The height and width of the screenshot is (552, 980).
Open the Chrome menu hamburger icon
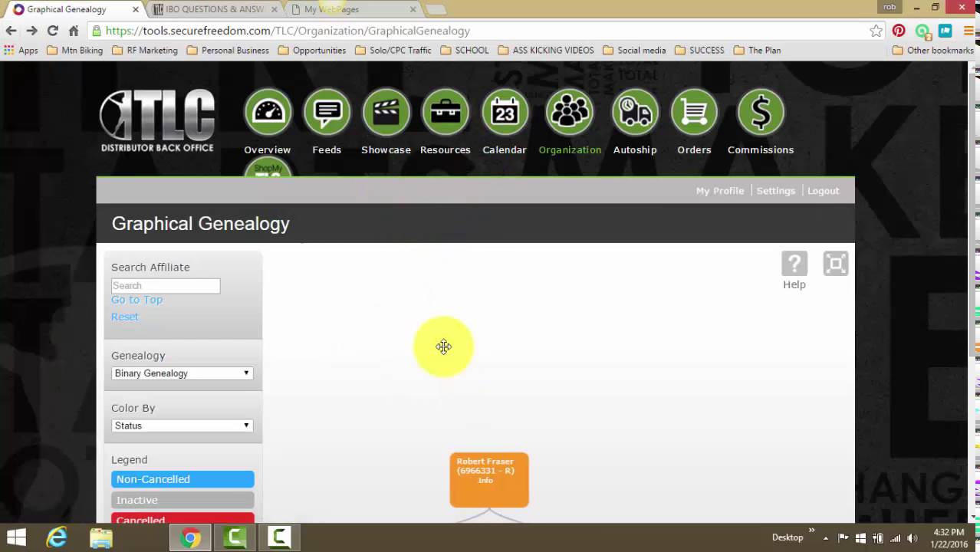[x=969, y=31]
